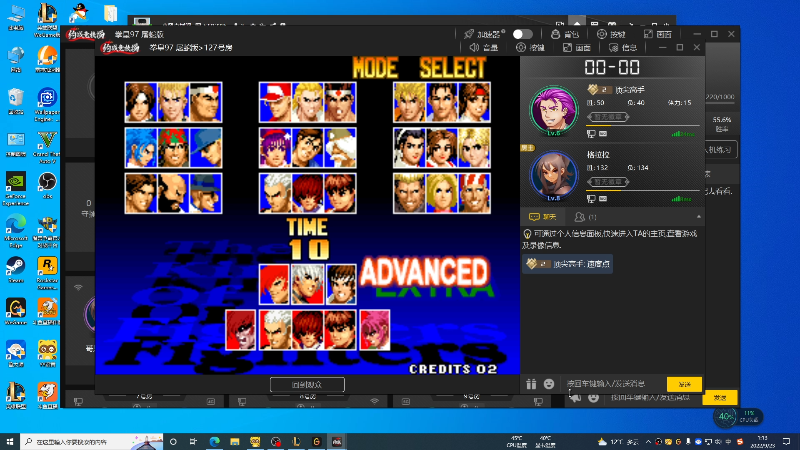Select the EXTRA mode text
This screenshot has width=800, height=450.
point(435,291)
